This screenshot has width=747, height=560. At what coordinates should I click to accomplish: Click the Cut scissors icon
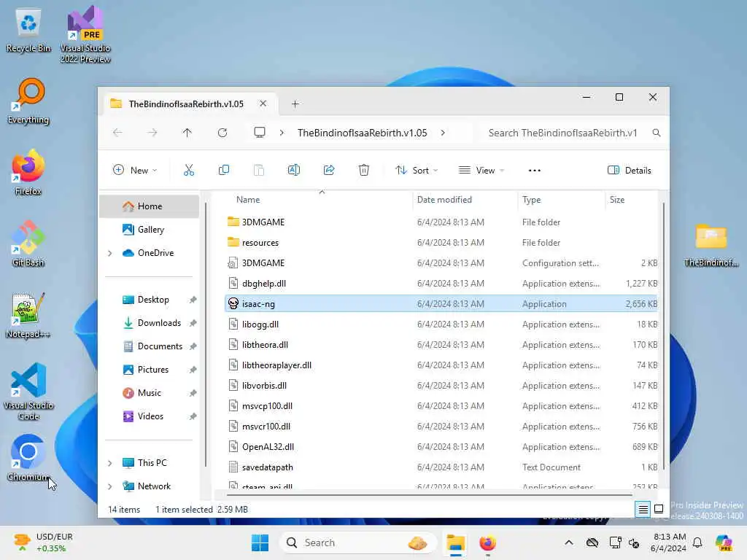(x=189, y=170)
